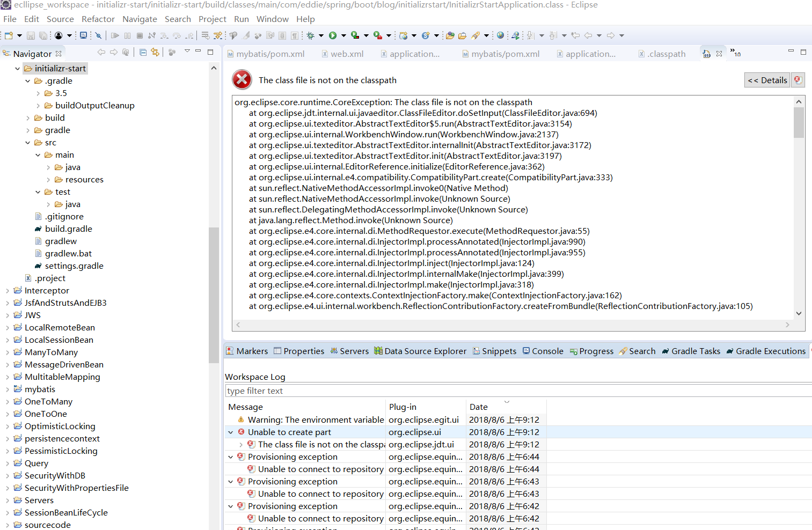
Task: Expand the mybatis project
Action: click(x=8, y=389)
